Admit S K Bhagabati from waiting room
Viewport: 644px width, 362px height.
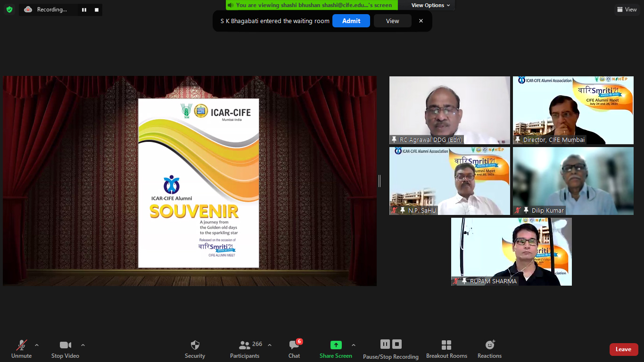point(351,21)
